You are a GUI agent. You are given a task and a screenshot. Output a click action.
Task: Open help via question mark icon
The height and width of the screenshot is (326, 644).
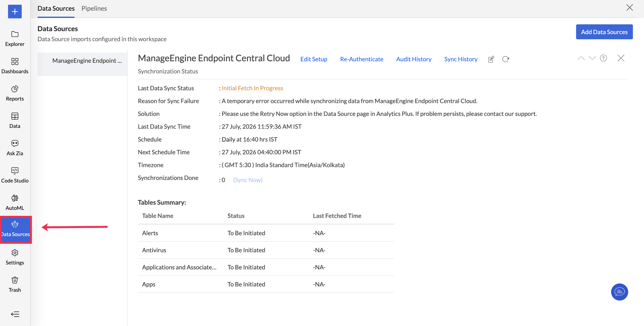pos(603,58)
